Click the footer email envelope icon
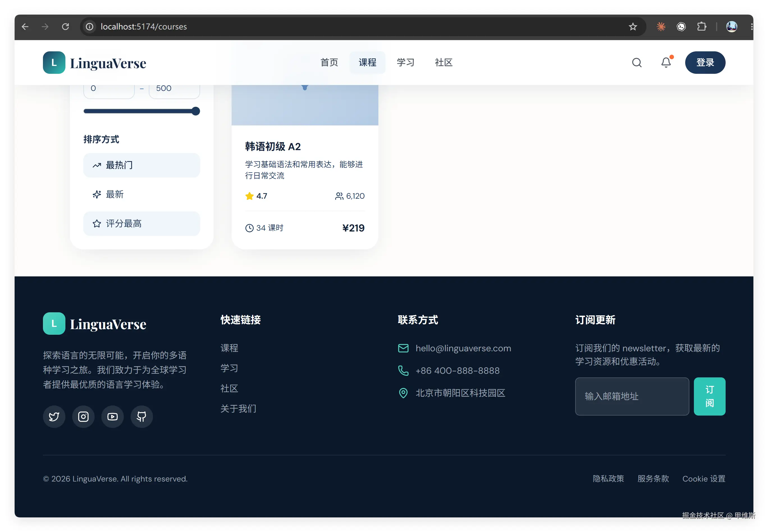 tap(403, 348)
